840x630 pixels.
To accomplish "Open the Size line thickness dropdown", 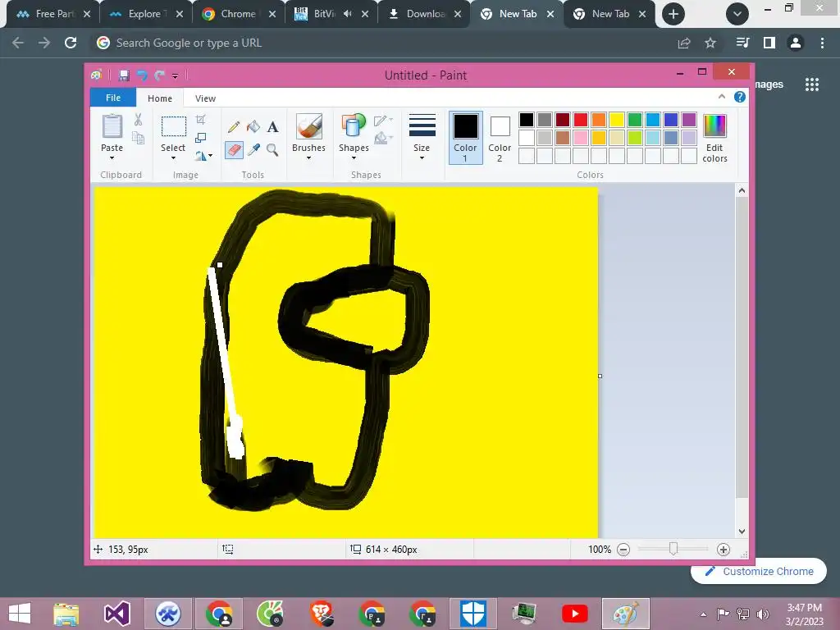I will 422,138.
